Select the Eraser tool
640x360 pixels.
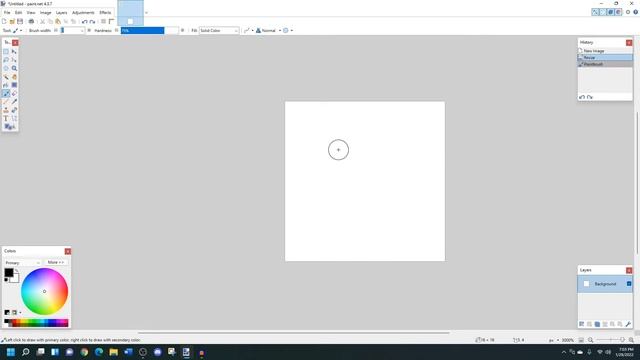14,93
